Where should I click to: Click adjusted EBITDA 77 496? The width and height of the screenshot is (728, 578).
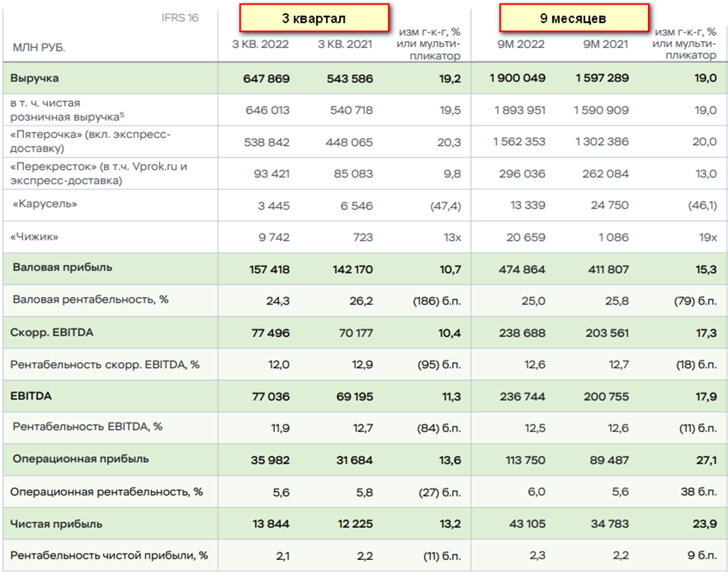(271, 333)
